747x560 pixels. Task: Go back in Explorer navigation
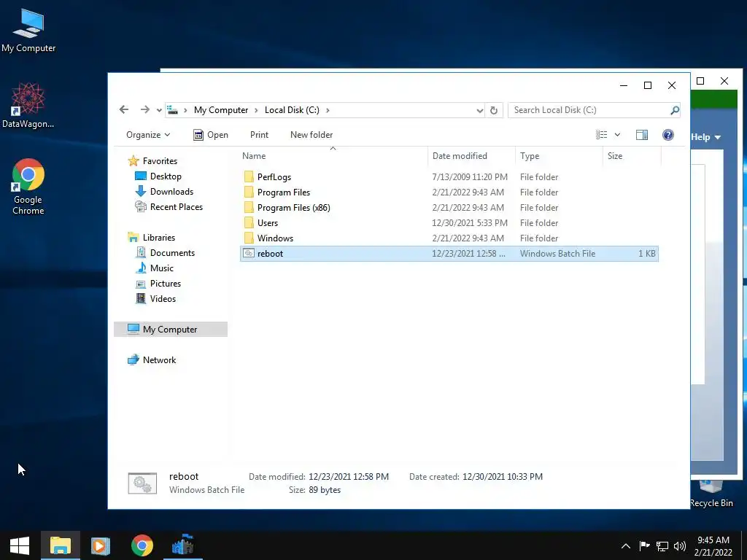tap(124, 110)
